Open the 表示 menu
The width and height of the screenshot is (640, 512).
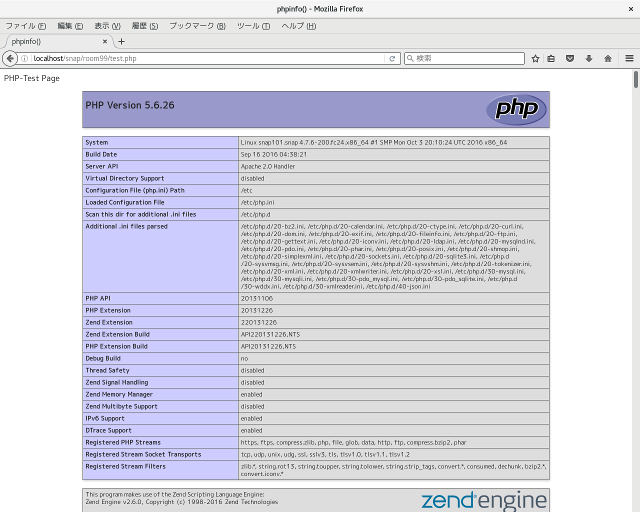pos(107,26)
